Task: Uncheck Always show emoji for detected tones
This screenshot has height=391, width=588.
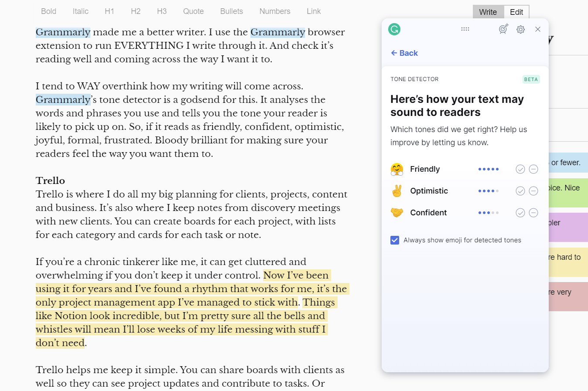Action: point(395,240)
